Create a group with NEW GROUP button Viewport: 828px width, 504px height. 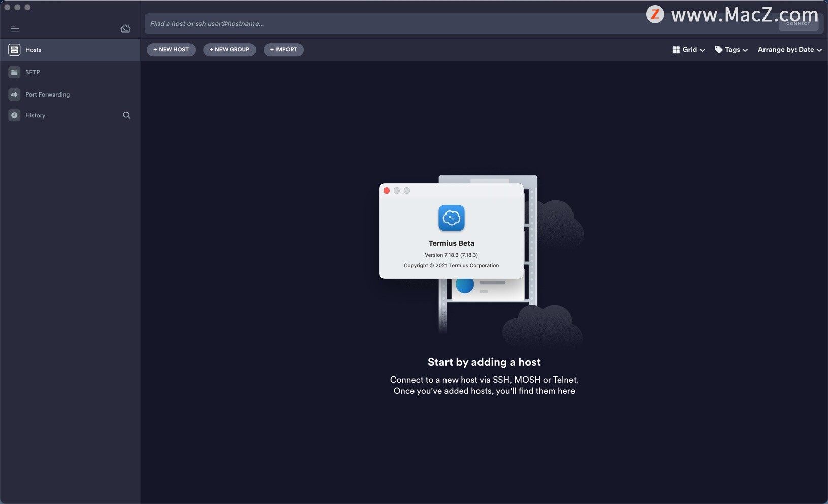[230, 50]
